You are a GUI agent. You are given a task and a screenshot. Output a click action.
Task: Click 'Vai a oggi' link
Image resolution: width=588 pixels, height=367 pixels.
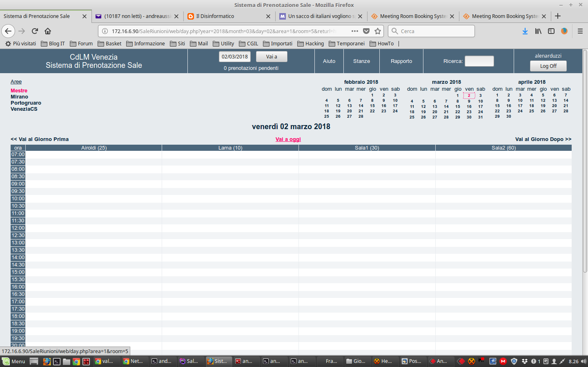pos(288,139)
